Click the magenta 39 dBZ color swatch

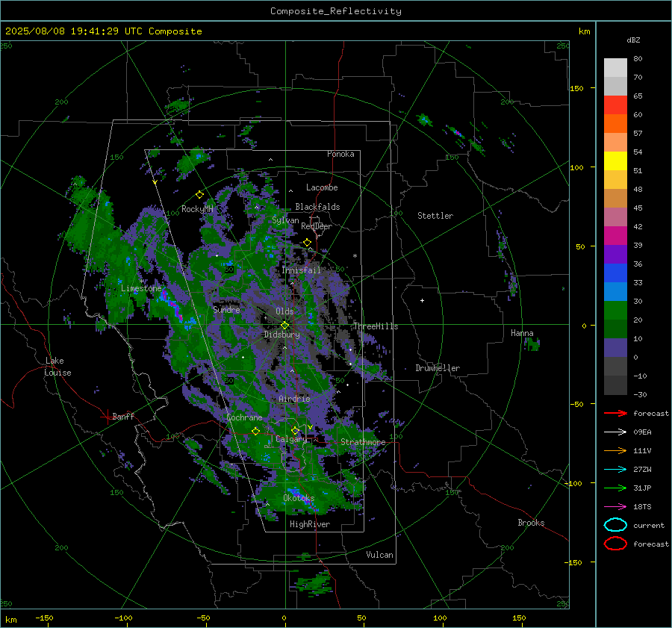615,236
